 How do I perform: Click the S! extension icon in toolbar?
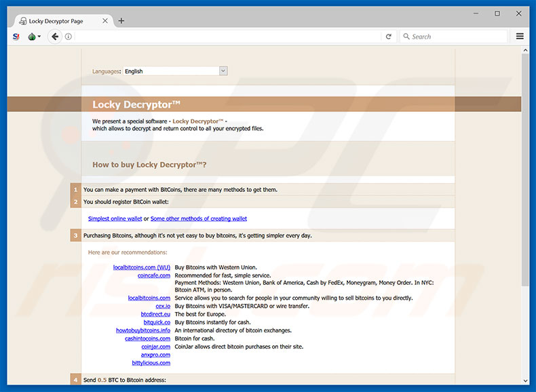16,37
